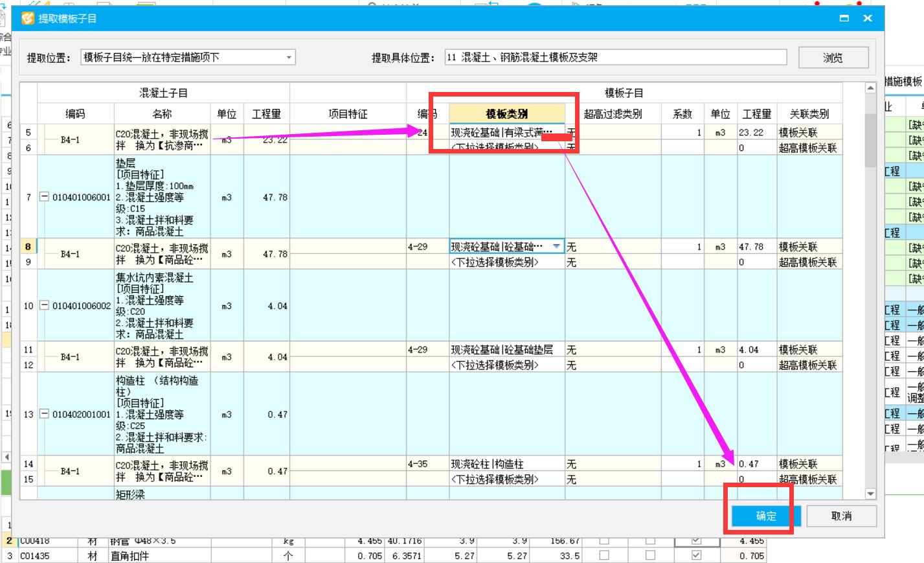Toggle the checked checkbox in 直角扣件 row

(x=696, y=555)
